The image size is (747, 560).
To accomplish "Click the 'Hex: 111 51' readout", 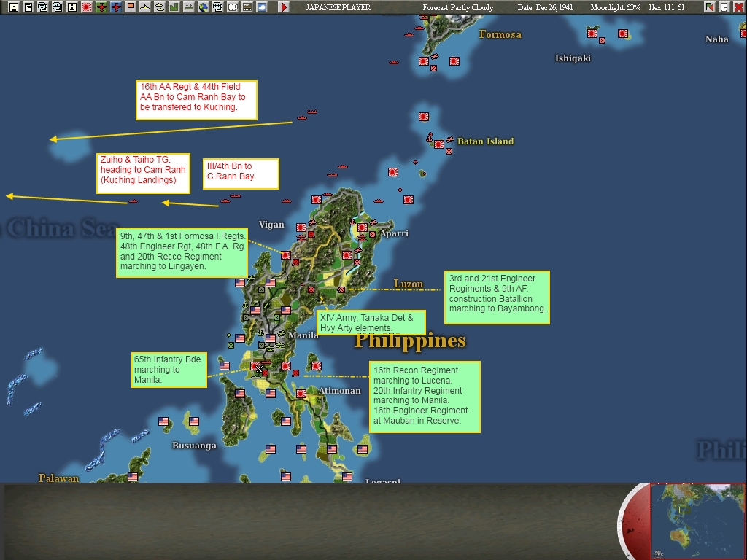I will click(x=667, y=7).
